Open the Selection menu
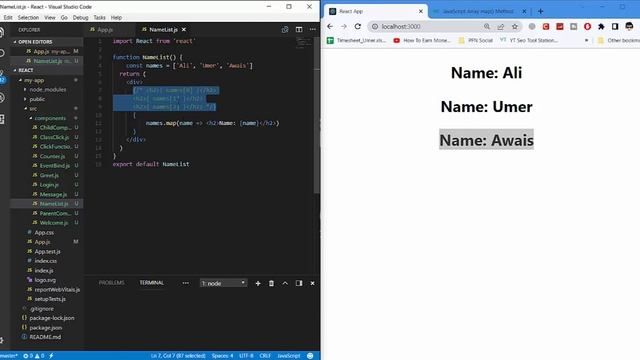The width and height of the screenshot is (640, 360). coord(28,18)
